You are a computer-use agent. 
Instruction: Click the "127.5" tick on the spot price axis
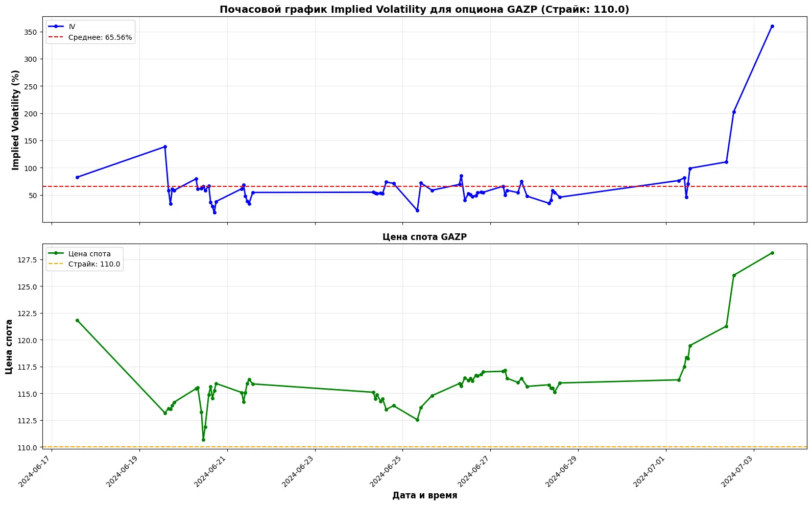pos(28,260)
